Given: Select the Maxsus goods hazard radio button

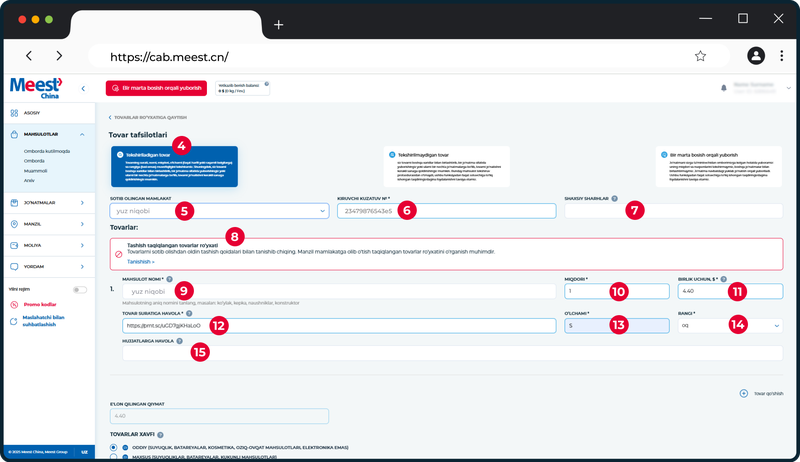Looking at the screenshot, I should click(x=113, y=457).
